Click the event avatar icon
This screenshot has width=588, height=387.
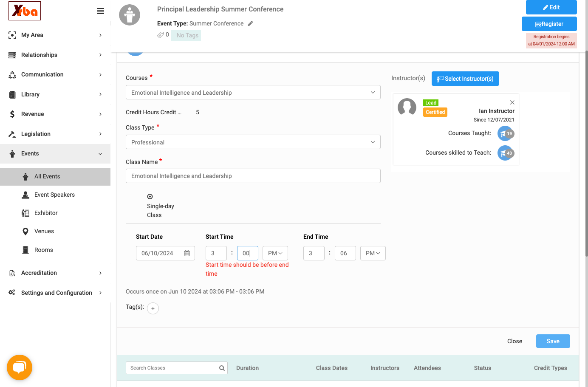tap(130, 15)
